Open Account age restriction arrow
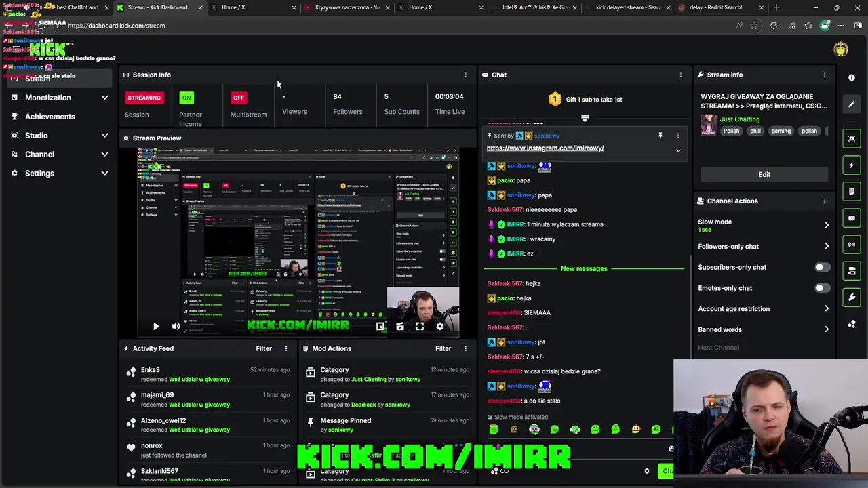Screen dimensions: 868x488 pyautogui.click(x=826, y=309)
